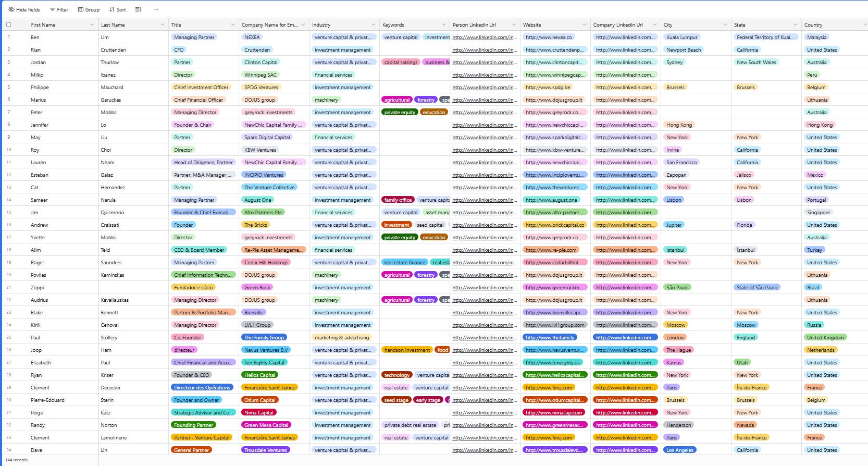Screen dimensions: 868x466
Task: Open the Hide fields menu
Action: tap(24, 9)
